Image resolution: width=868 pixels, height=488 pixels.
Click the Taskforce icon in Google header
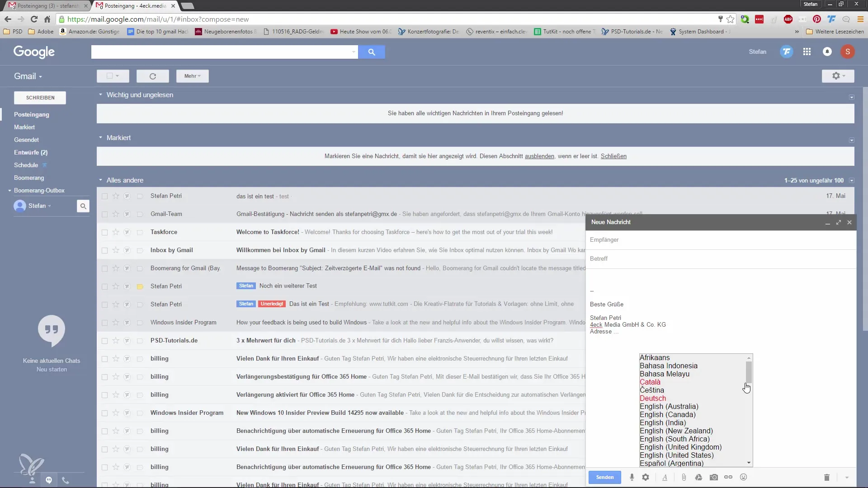(x=787, y=52)
